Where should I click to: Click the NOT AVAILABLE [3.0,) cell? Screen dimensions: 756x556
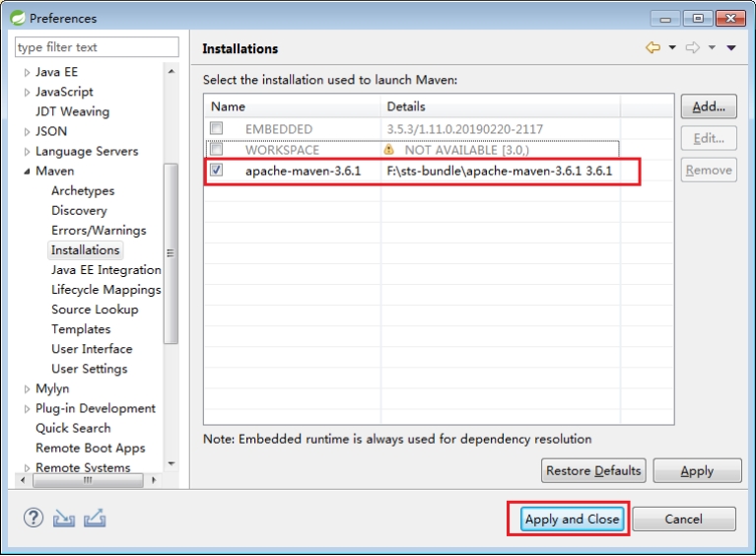coord(467,150)
